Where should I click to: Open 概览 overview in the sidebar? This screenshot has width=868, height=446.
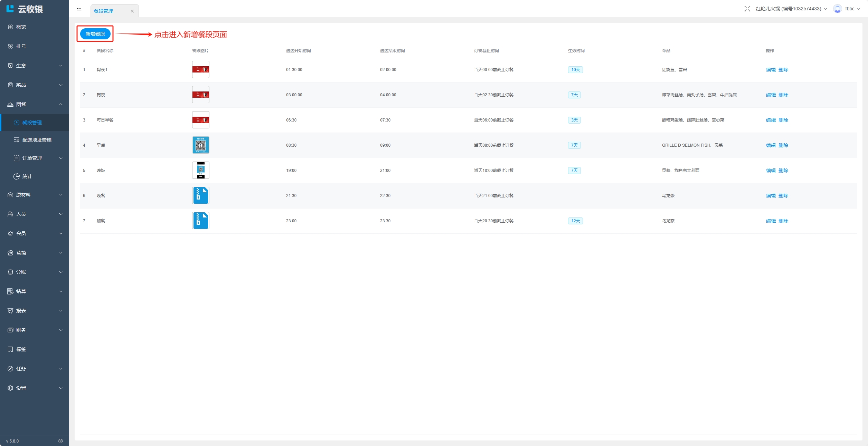coord(21,27)
